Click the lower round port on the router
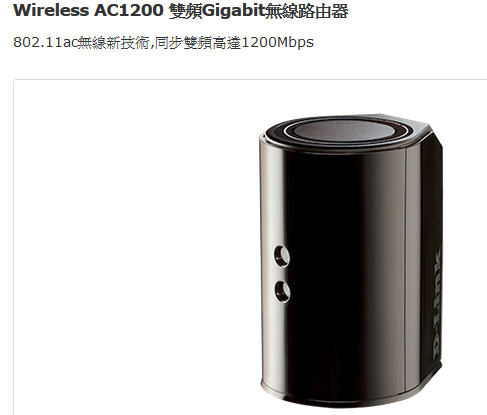Viewport: 487px width, 415px height. pyautogui.click(x=282, y=291)
